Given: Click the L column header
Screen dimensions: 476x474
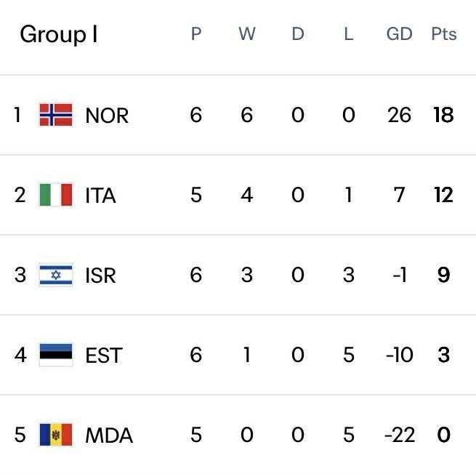Looking at the screenshot, I should pyautogui.click(x=348, y=34).
